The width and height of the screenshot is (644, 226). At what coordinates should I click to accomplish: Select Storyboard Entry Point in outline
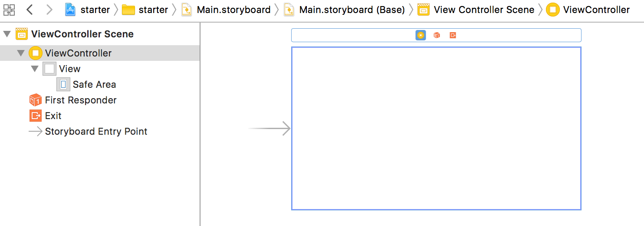[x=96, y=131]
